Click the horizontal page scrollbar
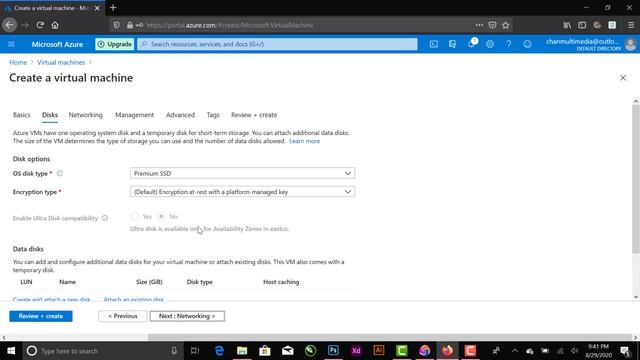Image resolution: width=640 pixels, height=360 pixels. click(390, 338)
